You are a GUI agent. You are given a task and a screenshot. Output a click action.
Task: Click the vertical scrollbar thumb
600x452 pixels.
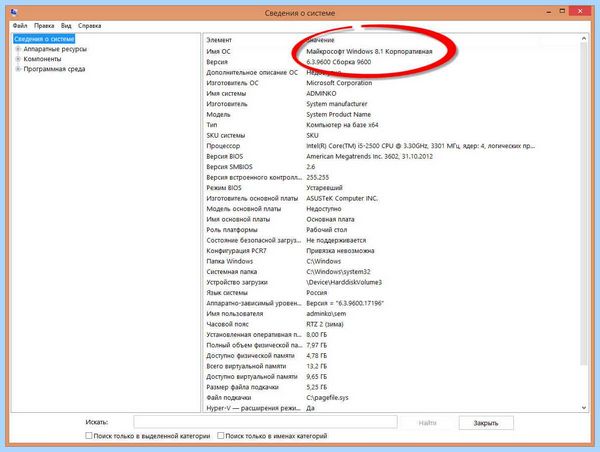[x=584, y=203]
